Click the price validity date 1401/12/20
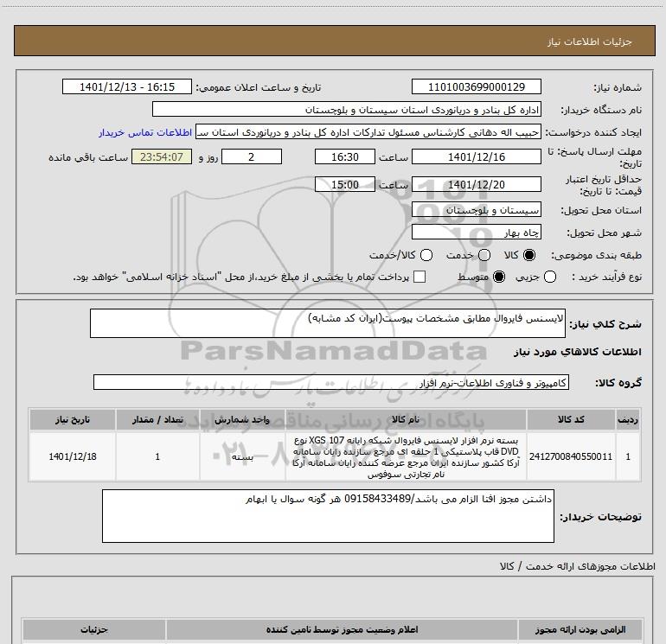Image resolution: width=666 pixels, height=644 pixels. click(x=476, y=184)
